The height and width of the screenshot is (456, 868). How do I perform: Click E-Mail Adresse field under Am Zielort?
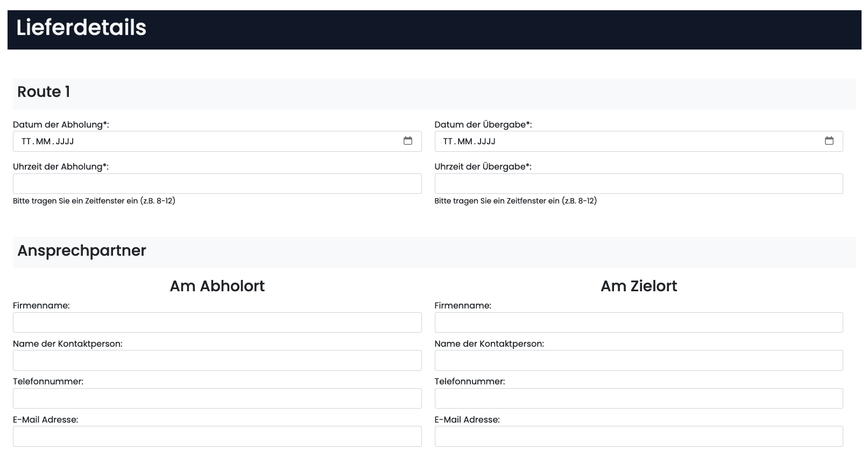click(638, 437)
